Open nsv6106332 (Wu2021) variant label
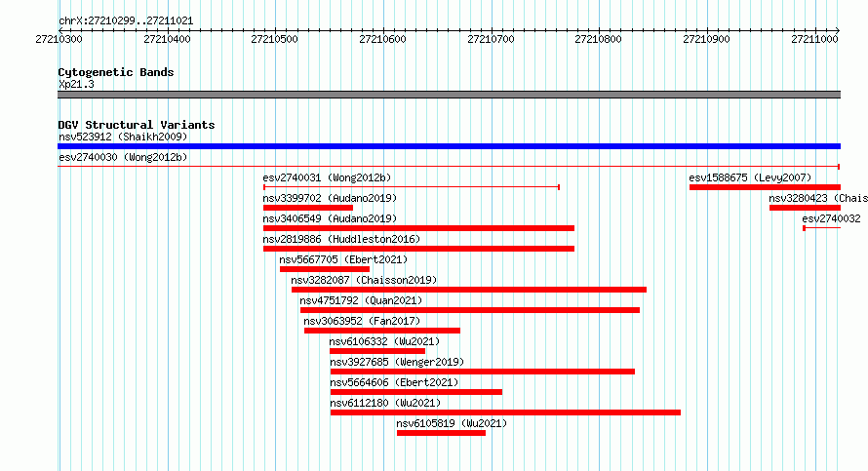Viewport: 868px width, 471px height. click(384, 341)
